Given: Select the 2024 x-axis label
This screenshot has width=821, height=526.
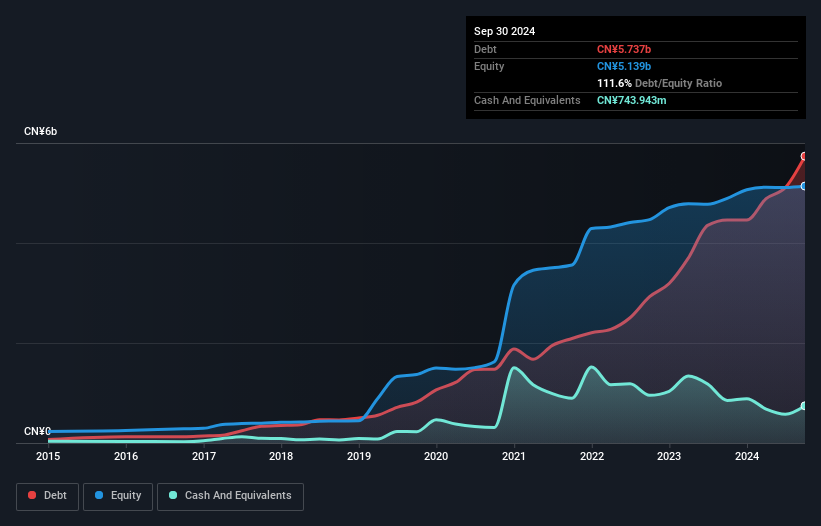Looking at the screenshot, I should [x=747, y=456].
